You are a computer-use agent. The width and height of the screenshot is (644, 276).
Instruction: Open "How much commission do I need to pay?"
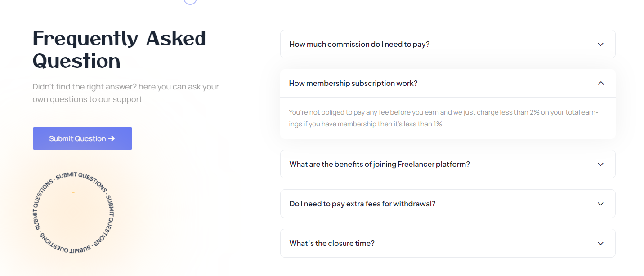359,44
